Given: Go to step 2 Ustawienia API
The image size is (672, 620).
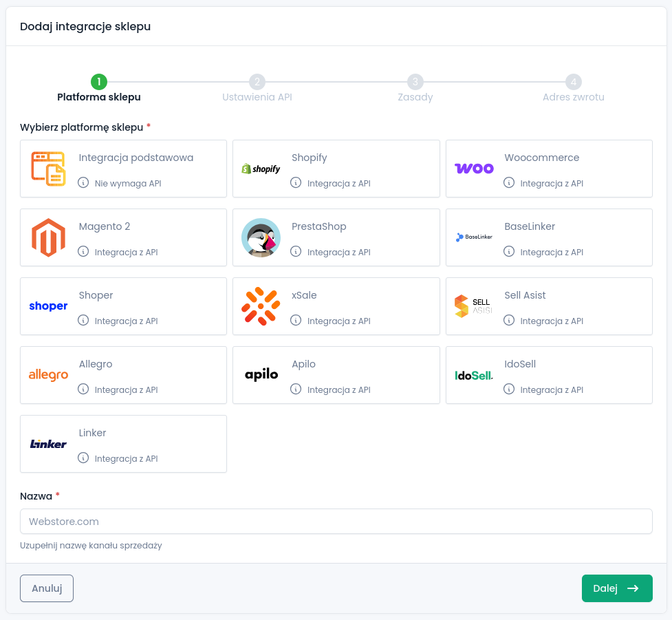Looking at the screenshot, I should [257, 83].
